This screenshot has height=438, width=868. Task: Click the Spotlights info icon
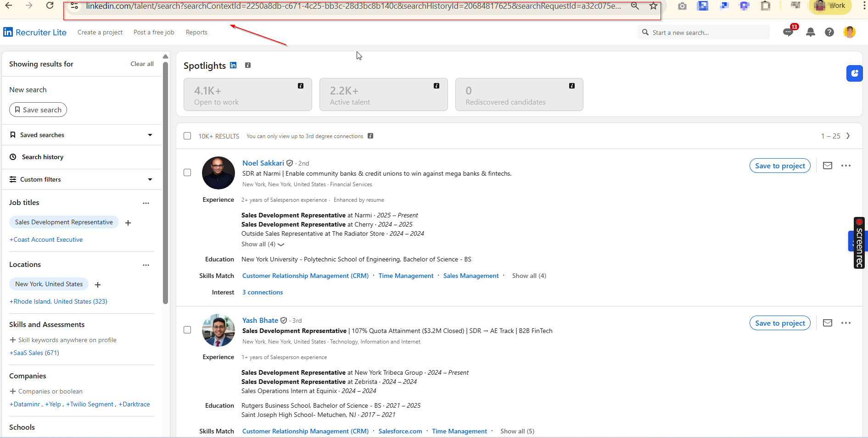click(248, 65)
